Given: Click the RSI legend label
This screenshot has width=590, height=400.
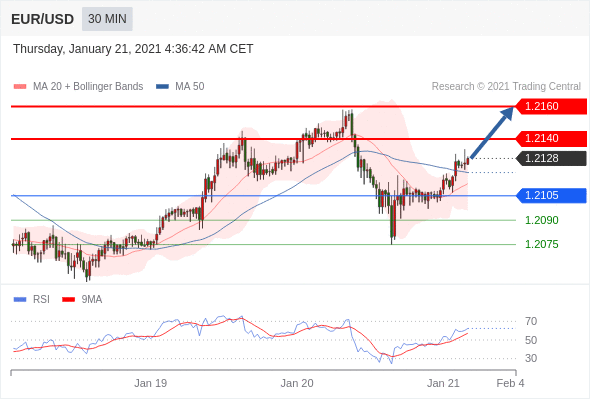Looking at the screenshot, I should point(41,300).
